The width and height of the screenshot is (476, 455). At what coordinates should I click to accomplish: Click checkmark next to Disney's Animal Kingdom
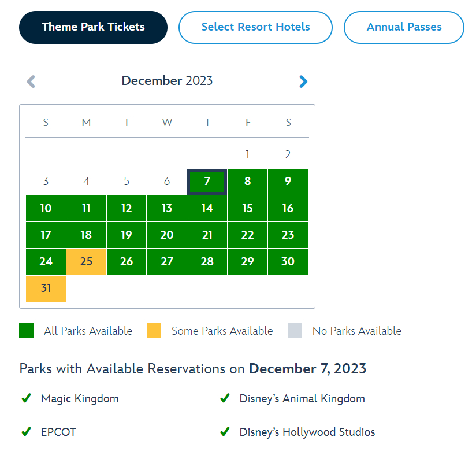pyautogui.click(x=224, y=398)
